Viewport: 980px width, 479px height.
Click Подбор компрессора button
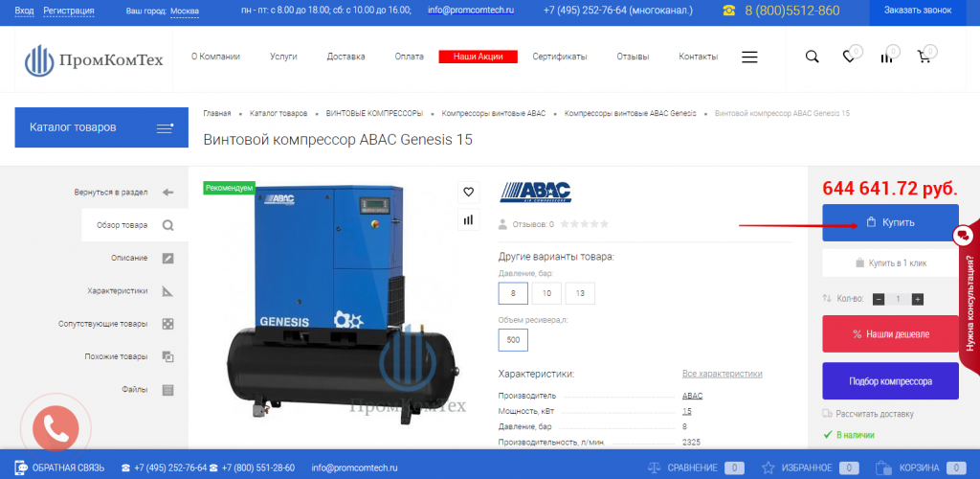coord(890,381)
